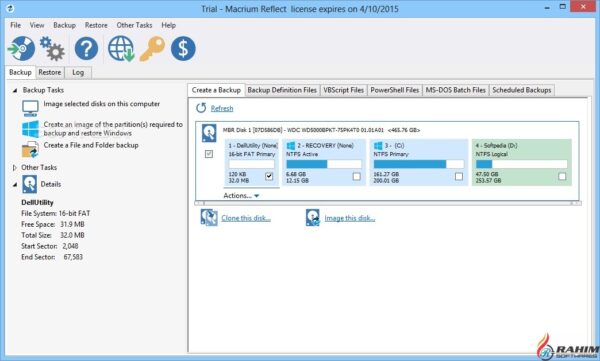
Task: Click the Refresh link
Action: coord(222,109)
